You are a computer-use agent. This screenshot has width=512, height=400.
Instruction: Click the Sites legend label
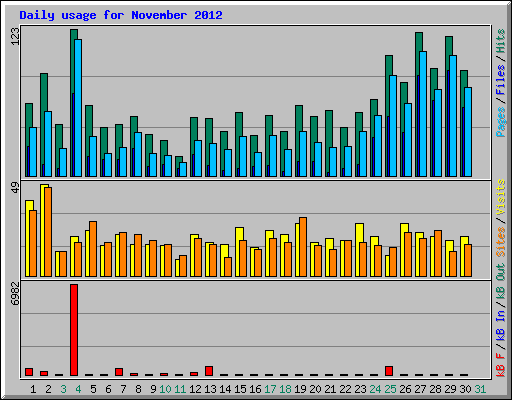point(501,242)
